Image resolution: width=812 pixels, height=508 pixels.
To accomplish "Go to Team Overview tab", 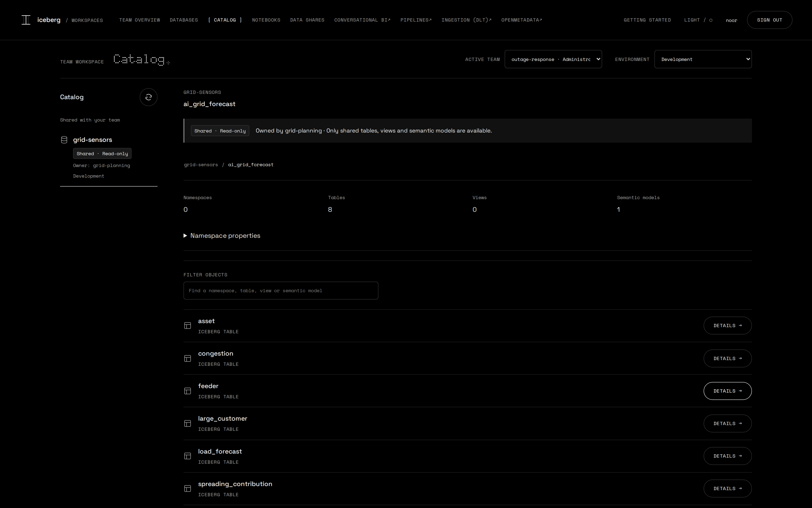I will pos(140,20).
